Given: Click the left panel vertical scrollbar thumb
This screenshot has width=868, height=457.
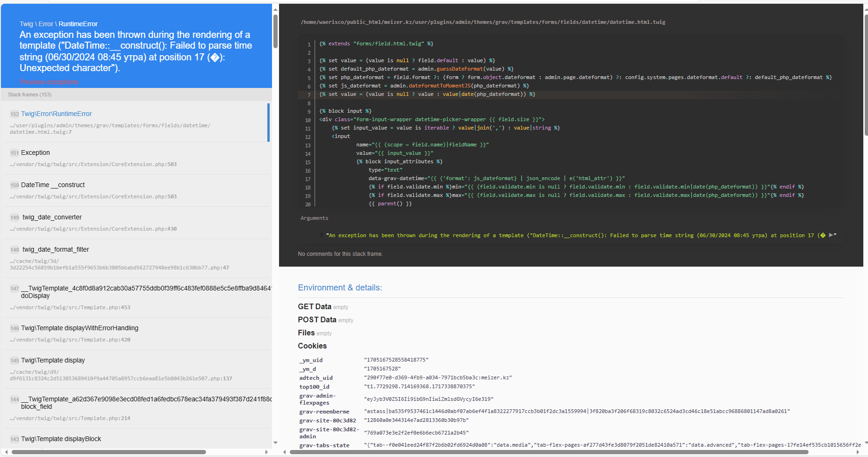Looking at the screenshot, I should tap(275, 31).
